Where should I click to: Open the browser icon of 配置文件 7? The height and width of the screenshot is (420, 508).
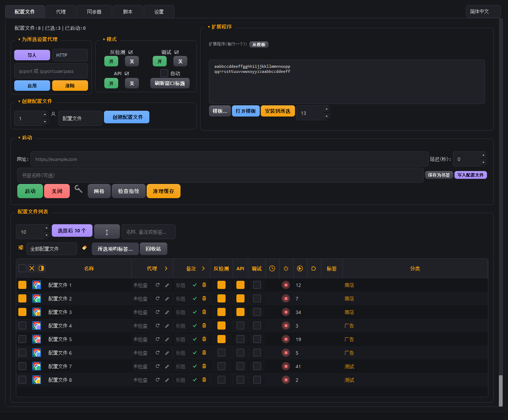[x=37, y=366]
